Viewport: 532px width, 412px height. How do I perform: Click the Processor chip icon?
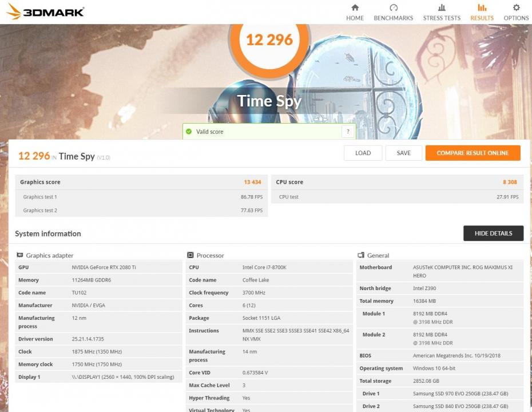tap(190, 255)
